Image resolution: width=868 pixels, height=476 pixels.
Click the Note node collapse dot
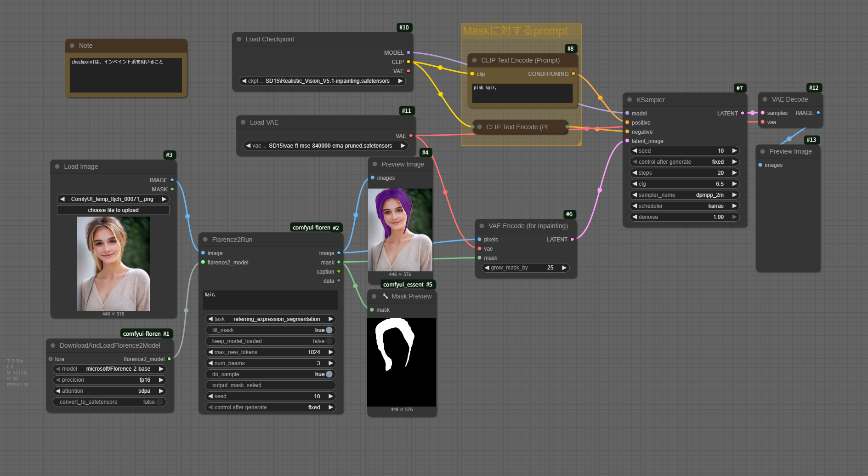[x=72, y=46]
